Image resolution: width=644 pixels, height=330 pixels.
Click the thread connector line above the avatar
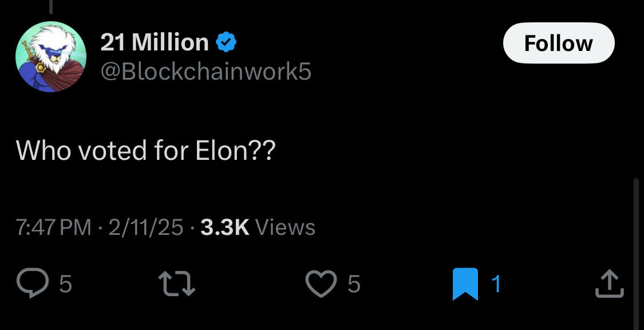tap(51, 6)
